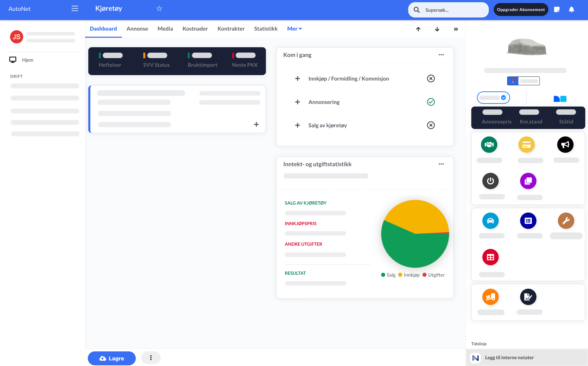Viewport: 588px width, 366px height.
Task: Click the brown wrench icon
Action: [x=566, y=221]
